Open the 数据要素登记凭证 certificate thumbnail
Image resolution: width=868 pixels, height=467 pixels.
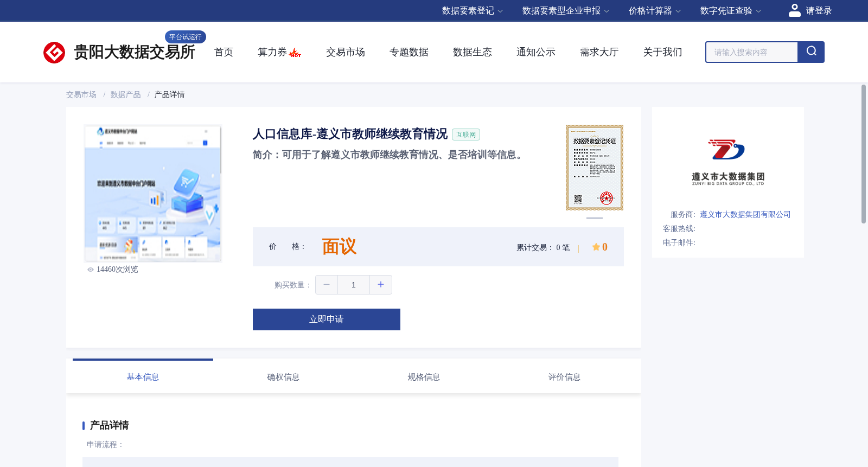[x=595, y=168]
